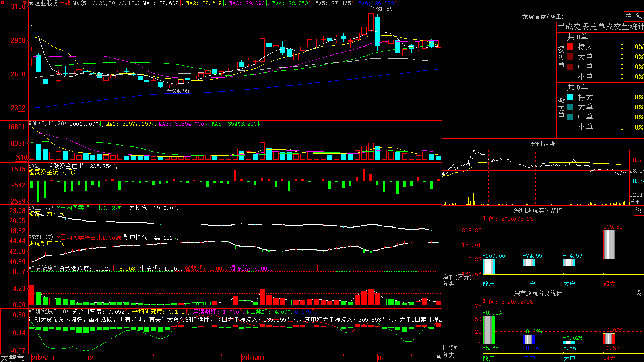Click the blue 中户 18.26 ratio bar
Viewport: 644px width, 362px height.
529,339
